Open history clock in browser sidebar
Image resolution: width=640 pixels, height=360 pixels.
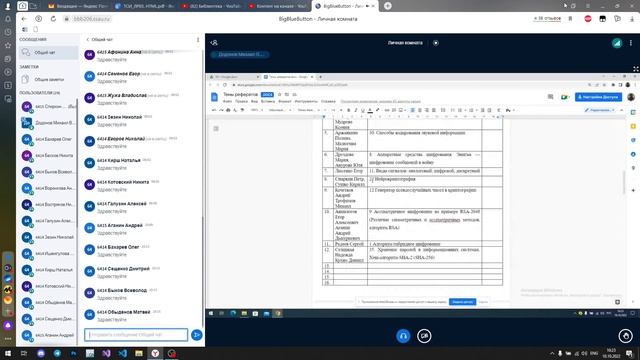pyautogui.click(x=8, y=32)
